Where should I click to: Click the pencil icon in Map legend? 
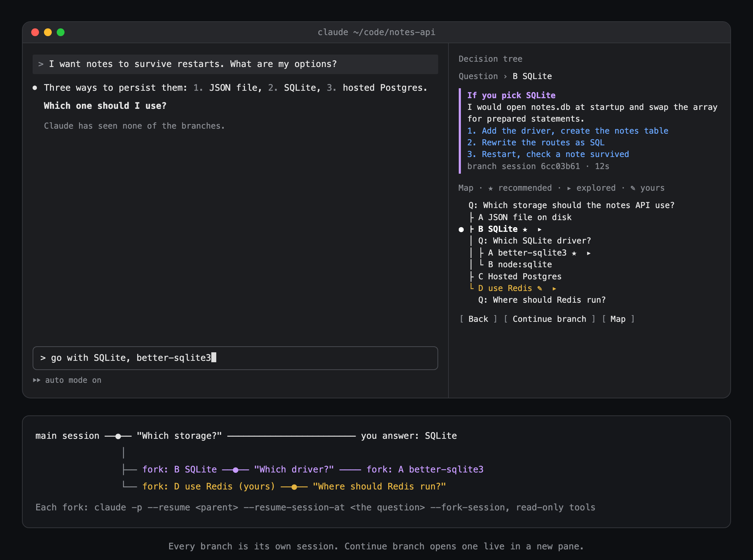coord(633,188)
